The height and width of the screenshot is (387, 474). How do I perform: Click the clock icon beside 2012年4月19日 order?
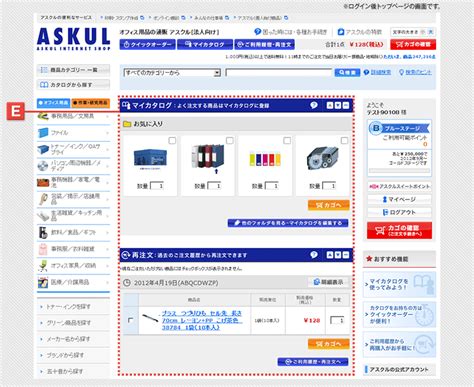point(127,283)
